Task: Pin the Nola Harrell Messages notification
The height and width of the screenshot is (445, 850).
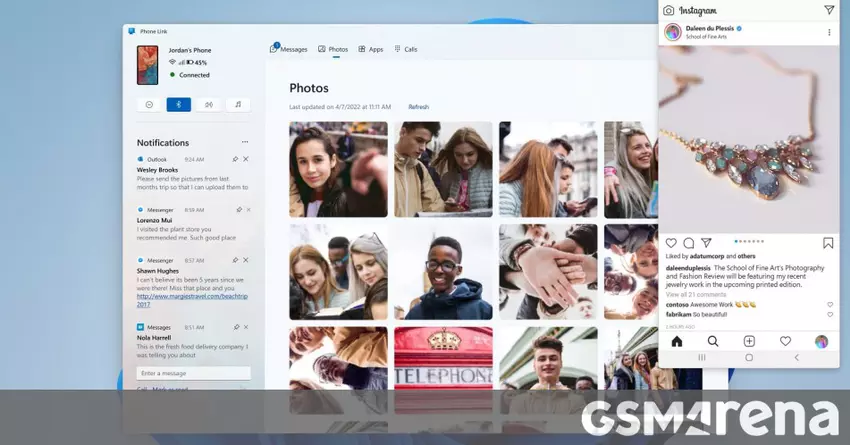Action: point(236,327)
